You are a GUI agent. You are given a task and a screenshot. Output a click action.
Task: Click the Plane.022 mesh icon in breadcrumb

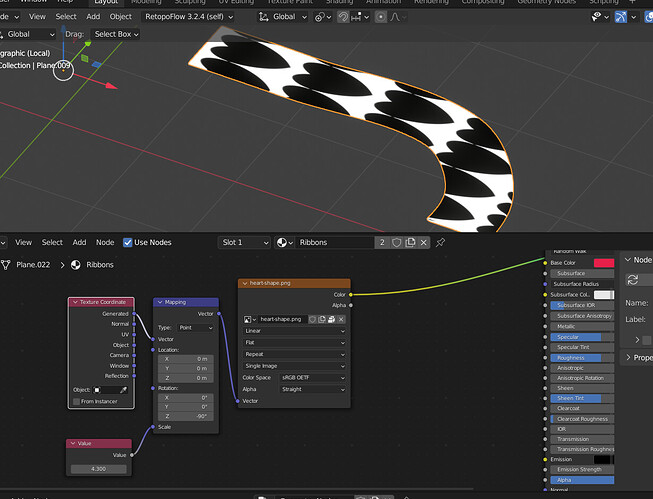click(5, 265)
